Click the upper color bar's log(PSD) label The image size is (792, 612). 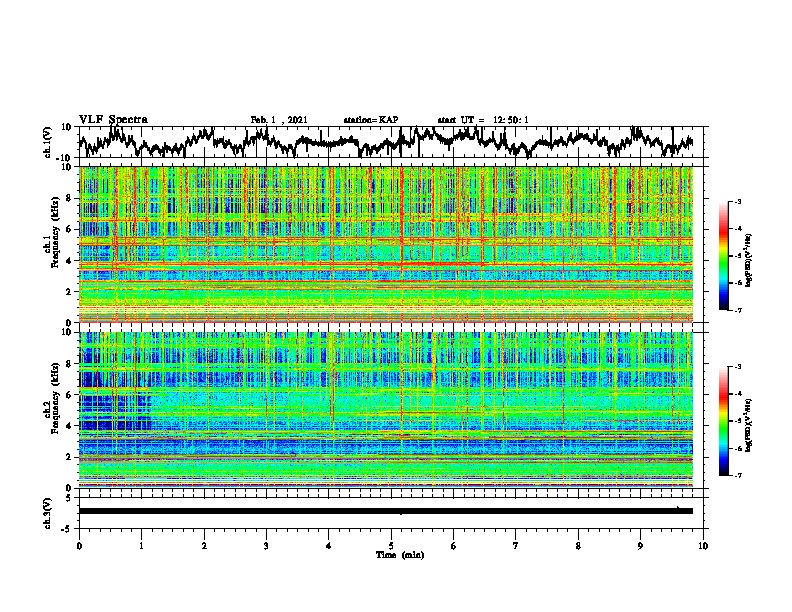749,261
